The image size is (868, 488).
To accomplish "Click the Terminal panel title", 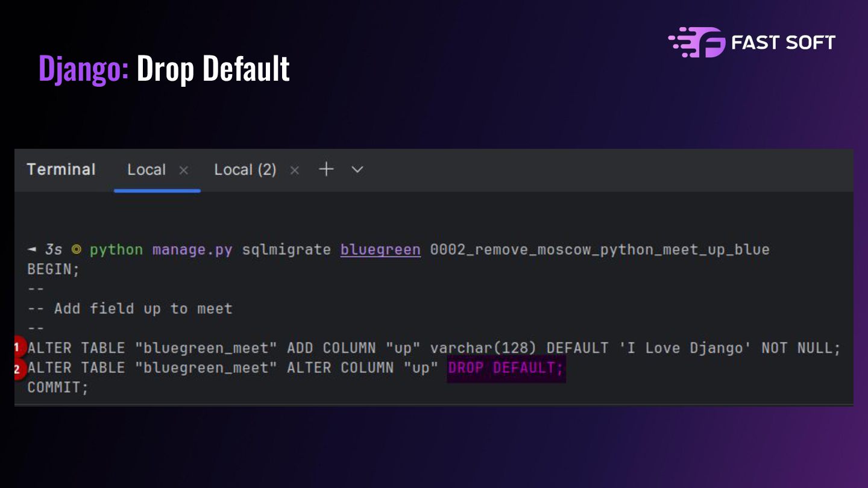I will tap(61, 169).
